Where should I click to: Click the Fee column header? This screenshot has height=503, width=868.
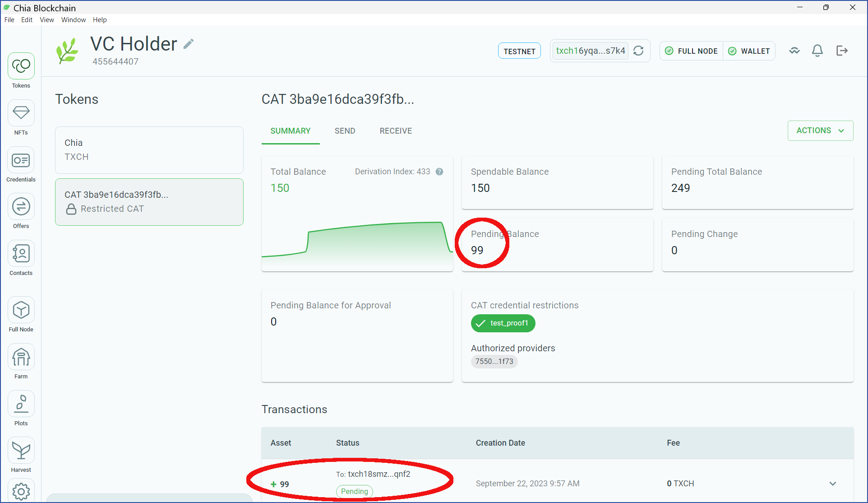[x=673, y=443]
